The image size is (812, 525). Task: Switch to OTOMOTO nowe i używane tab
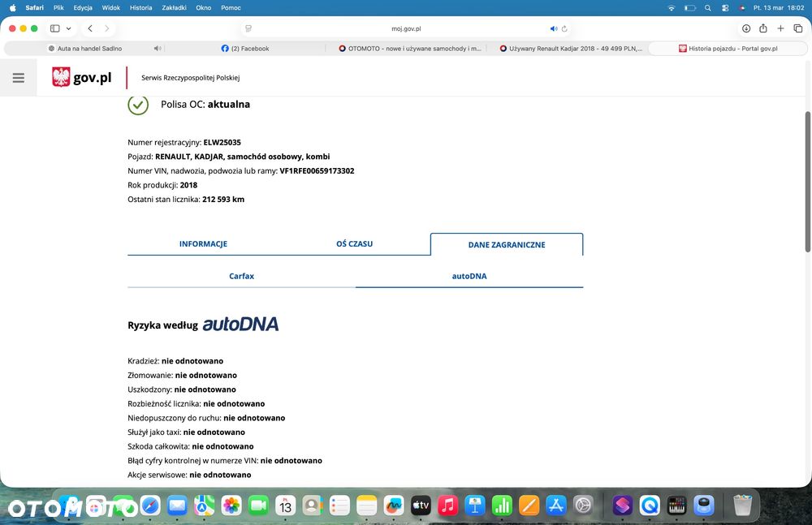click(x=409, y=48)
